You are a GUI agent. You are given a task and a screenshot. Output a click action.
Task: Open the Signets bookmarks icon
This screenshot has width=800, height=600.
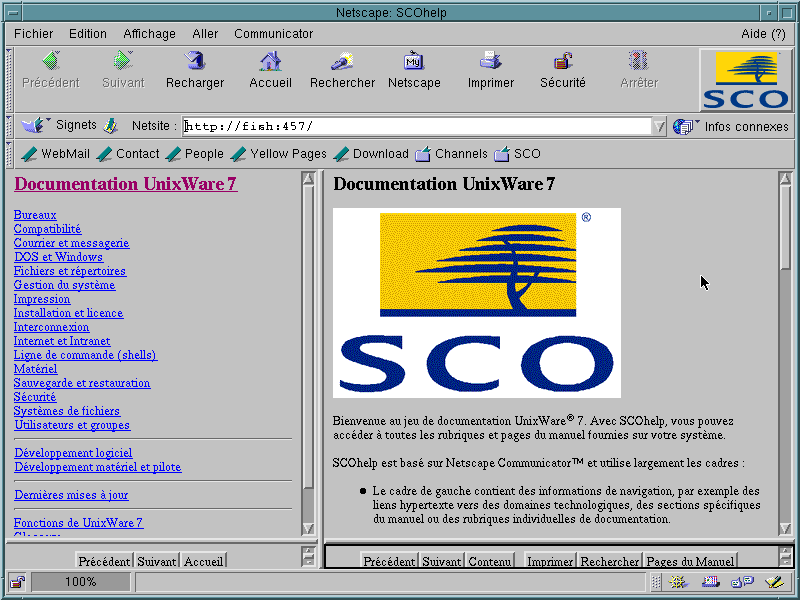(34, 126)
